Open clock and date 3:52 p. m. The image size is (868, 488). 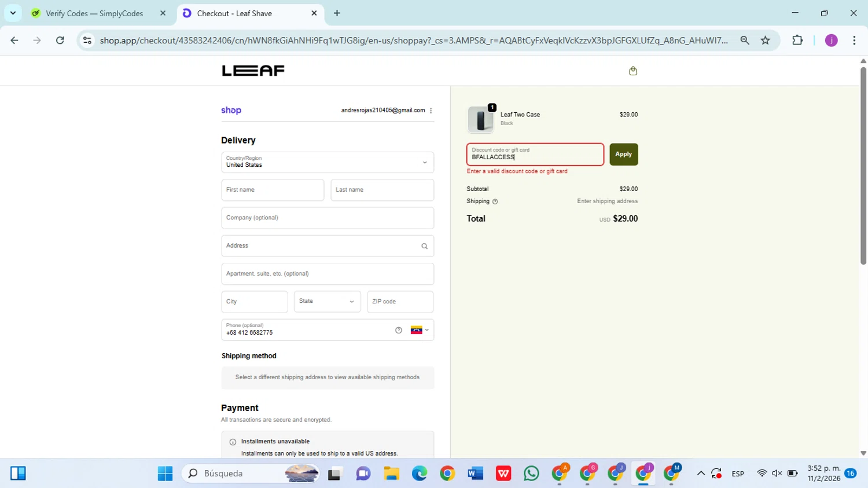pyautogui.click(x=824, y=474)
